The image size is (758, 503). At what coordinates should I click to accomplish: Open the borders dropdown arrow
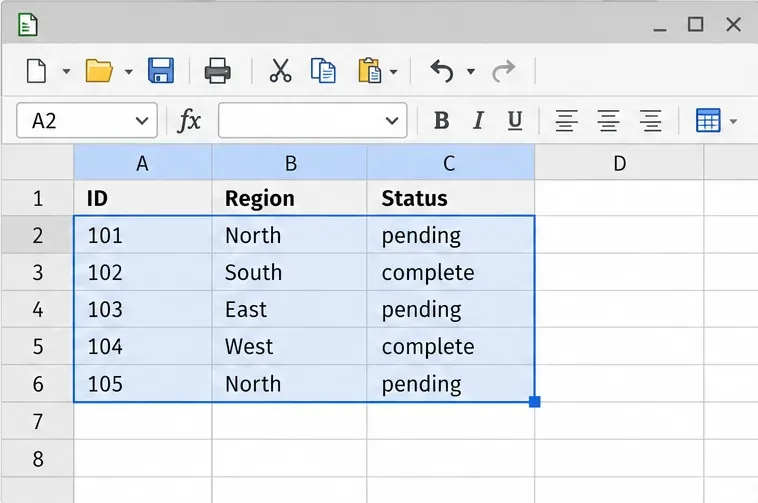pos(733,121)
